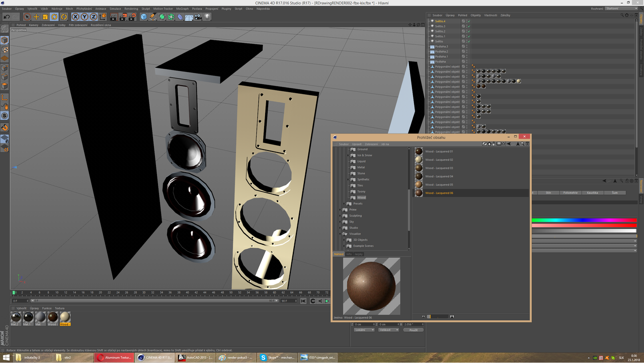Open the spline pen tool icon

coord(153,17)
